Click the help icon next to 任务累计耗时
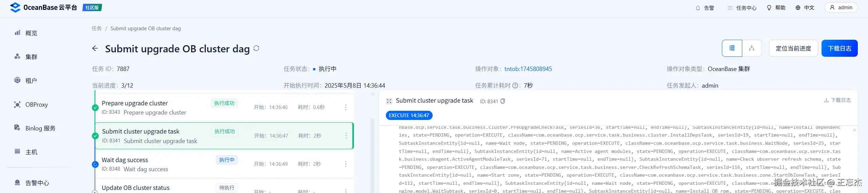 (515, 86)
